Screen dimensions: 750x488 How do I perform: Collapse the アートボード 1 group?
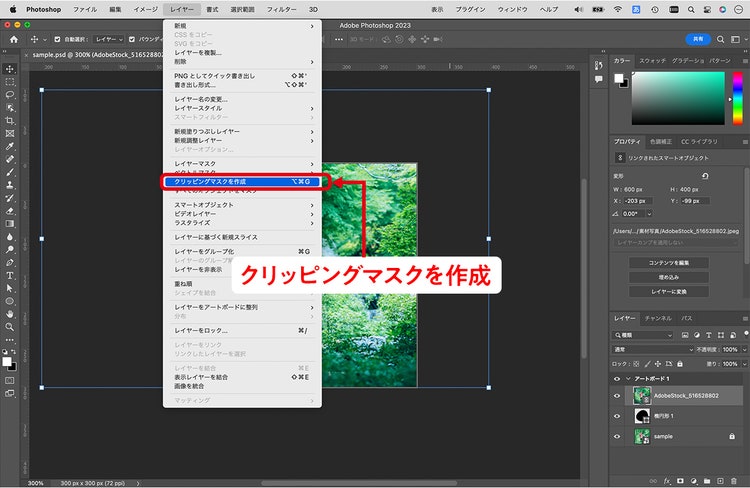[629, 379]
